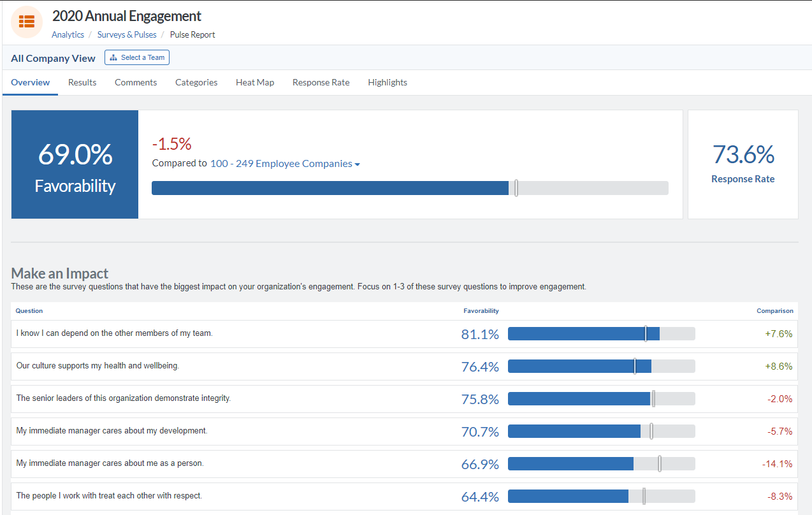Click the benchmark marker on the top favorability bar
The height and width of the screenshot is (515, 812).
pyautogui.click(x=516, y=187)
